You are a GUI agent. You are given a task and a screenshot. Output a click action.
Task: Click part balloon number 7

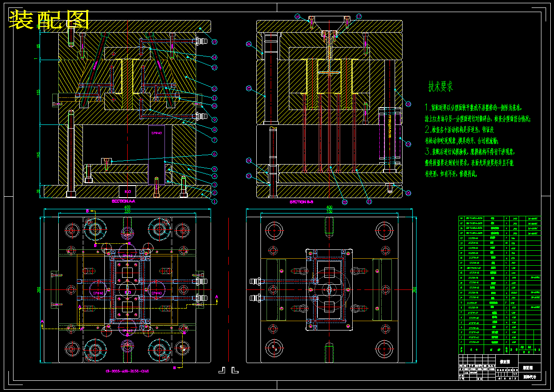click(x=214, y=140)
